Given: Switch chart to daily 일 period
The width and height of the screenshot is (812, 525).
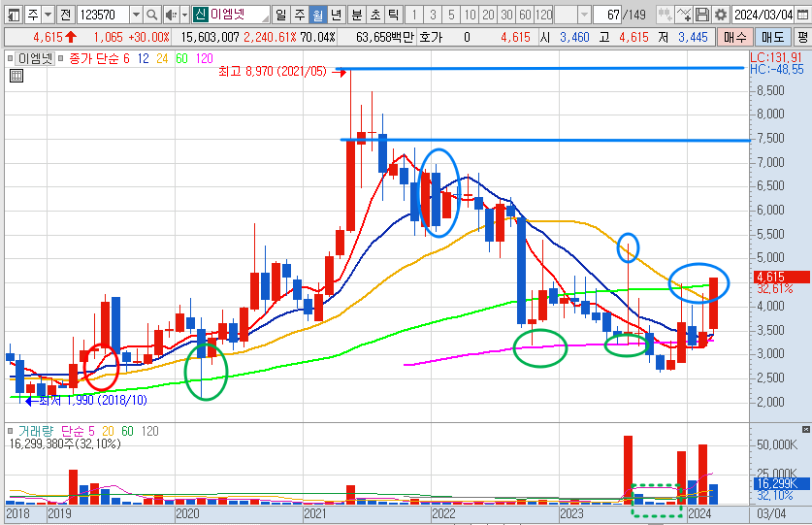Looking at the screenshot, I should point(280,15).
